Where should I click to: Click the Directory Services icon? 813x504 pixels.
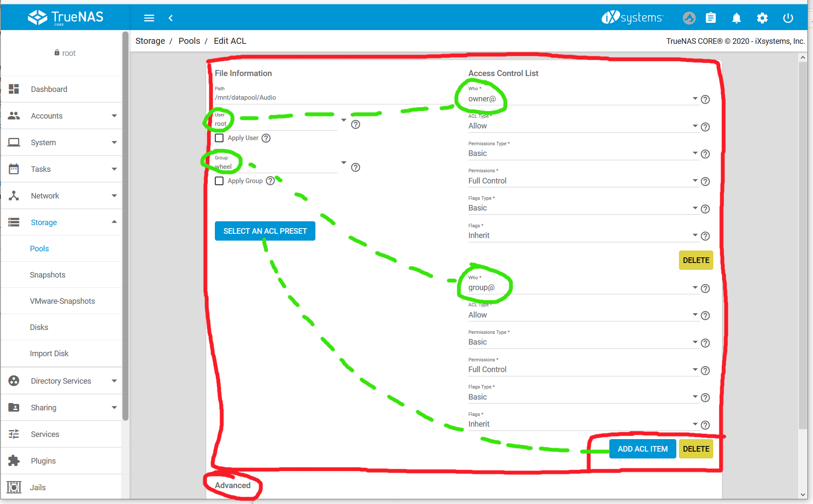(x=14, y=381)
